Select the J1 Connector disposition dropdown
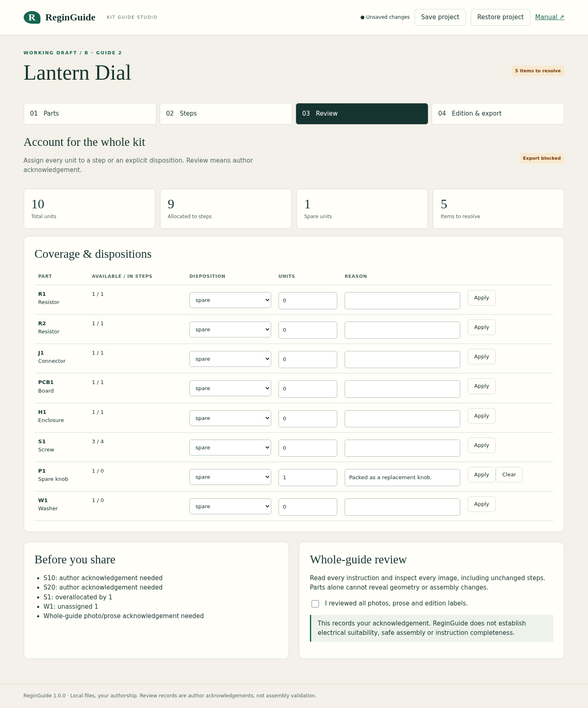 [x=230, y=359]
